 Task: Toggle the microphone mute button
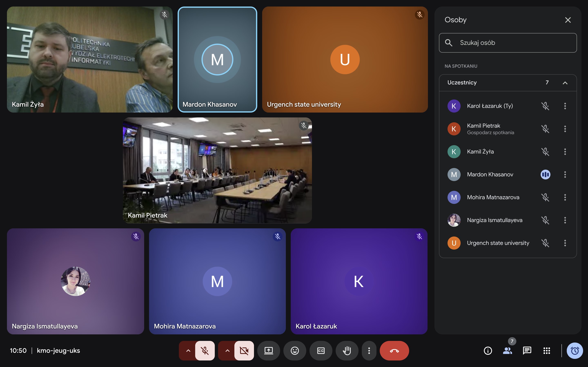[x=205, y=350]
